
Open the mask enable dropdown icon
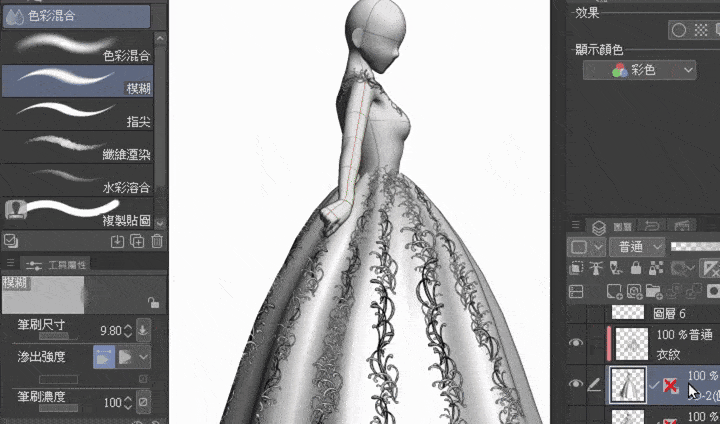[681, 268]
